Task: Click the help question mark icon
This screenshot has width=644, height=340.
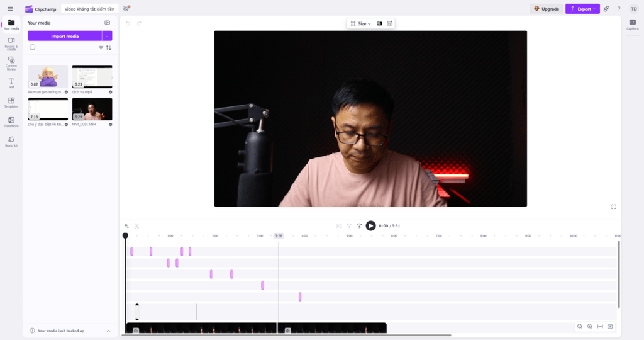Action: pos(619,9)
